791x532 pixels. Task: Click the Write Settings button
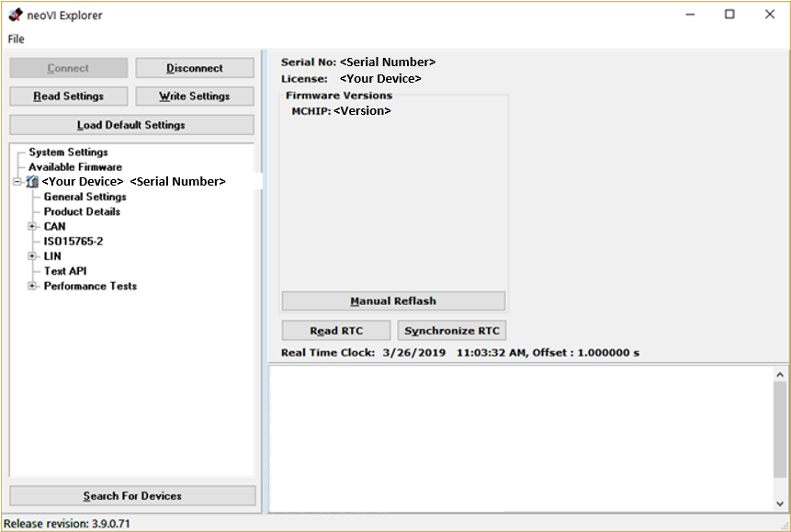195,96
